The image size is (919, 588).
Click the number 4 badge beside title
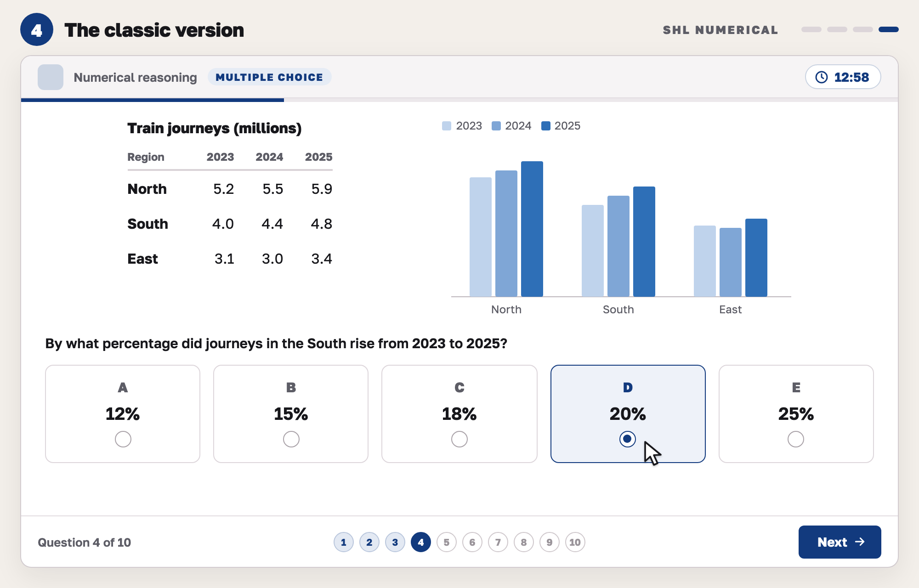[x=37, y=30]
